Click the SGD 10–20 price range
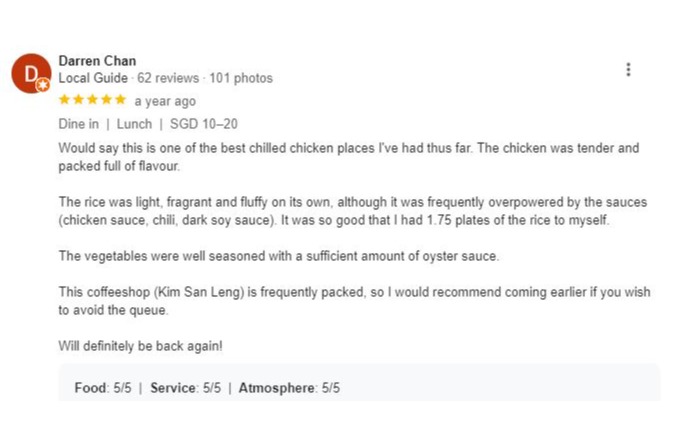 pos(205,124)
